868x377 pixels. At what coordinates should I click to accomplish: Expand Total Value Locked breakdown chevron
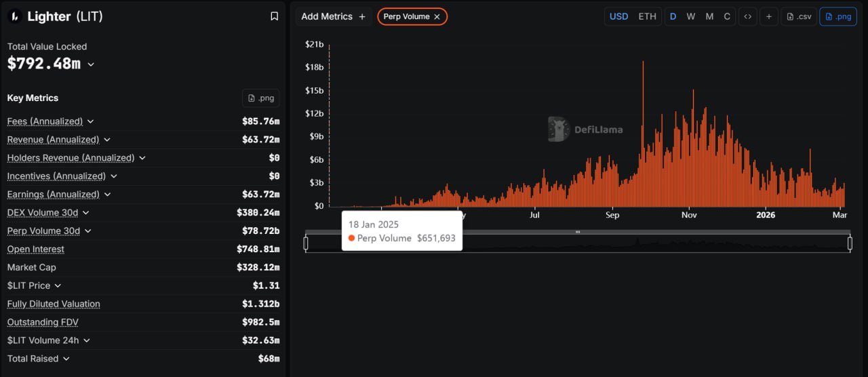click(91, 64)
